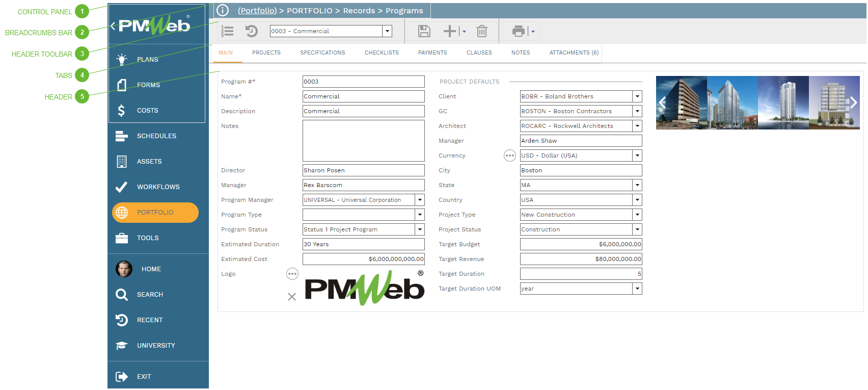Click the Add new record plus icon
Viewport: 868px width, 390px height.
(449, 32)
